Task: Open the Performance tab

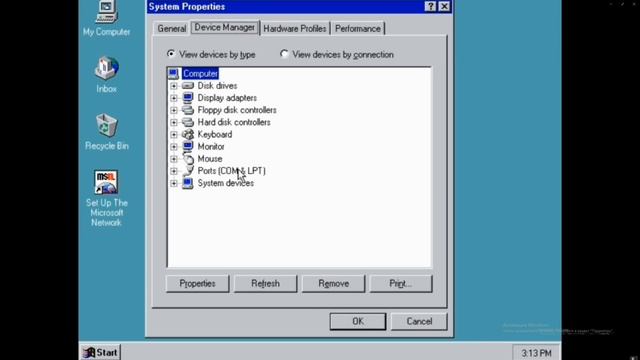Action: click(358, 29)
